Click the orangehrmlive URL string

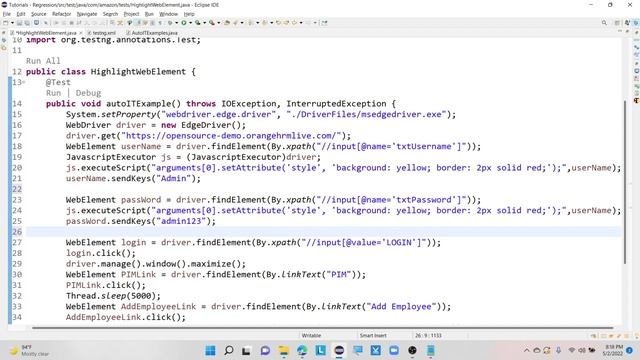point(231,136)
